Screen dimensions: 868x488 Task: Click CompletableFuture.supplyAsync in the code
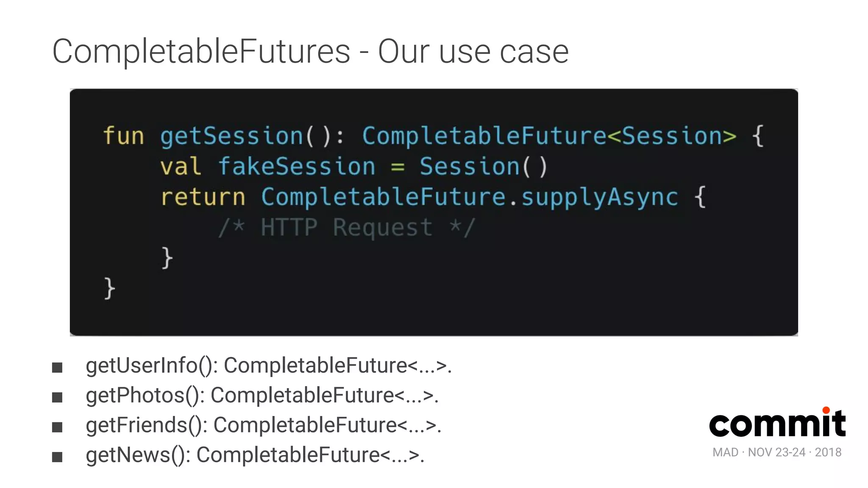(470, 198)
